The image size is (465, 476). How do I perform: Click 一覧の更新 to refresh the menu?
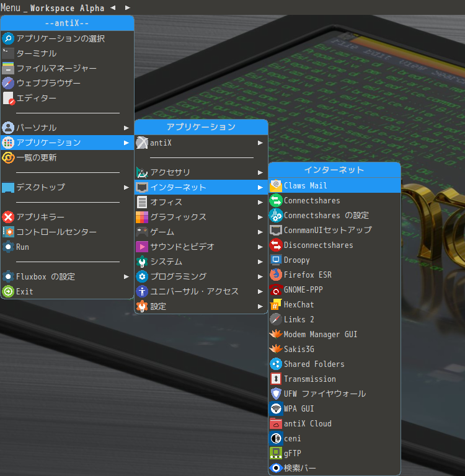coord(67,157)
